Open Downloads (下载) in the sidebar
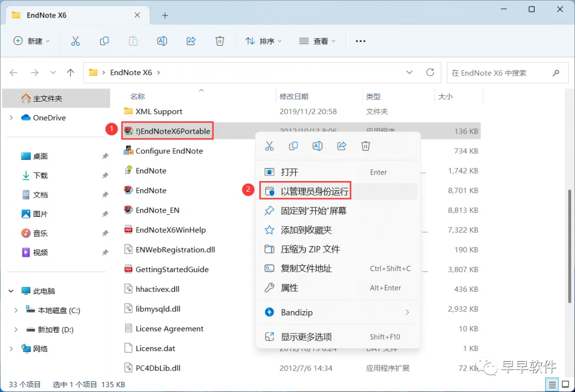Viewport: 575px width, 392px height. click(40, 175)
